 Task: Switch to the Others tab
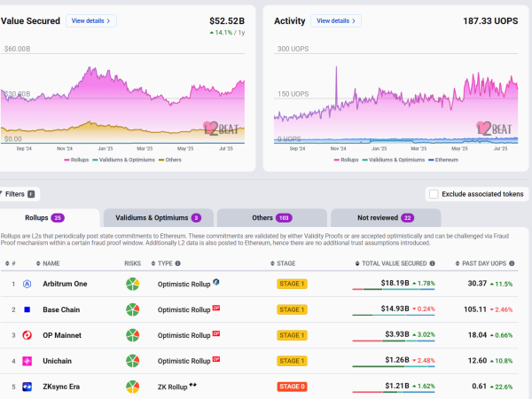(272, 218)
